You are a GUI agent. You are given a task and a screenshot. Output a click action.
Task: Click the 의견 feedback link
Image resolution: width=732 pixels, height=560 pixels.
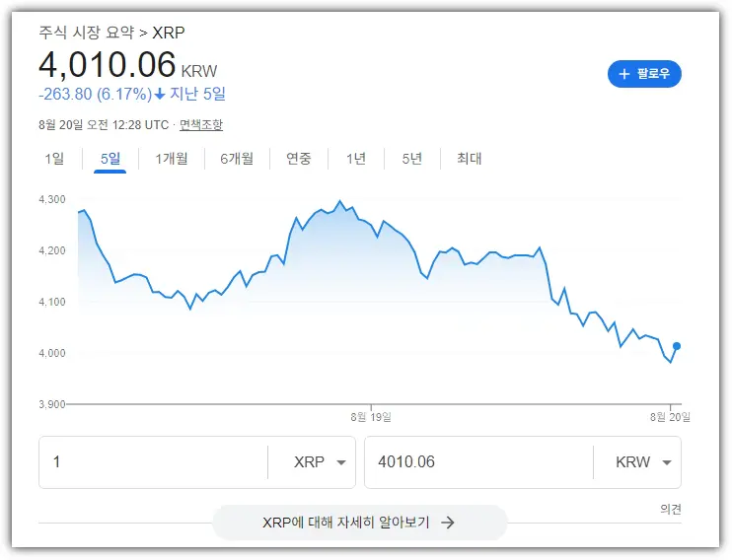pyautogui.click(x=671, y=509)
